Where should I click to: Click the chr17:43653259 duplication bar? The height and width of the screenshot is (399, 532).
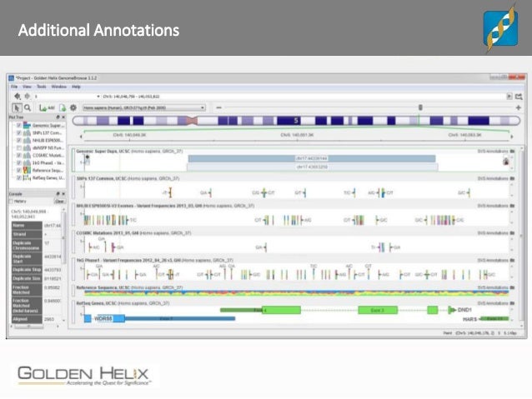[312, 167]
